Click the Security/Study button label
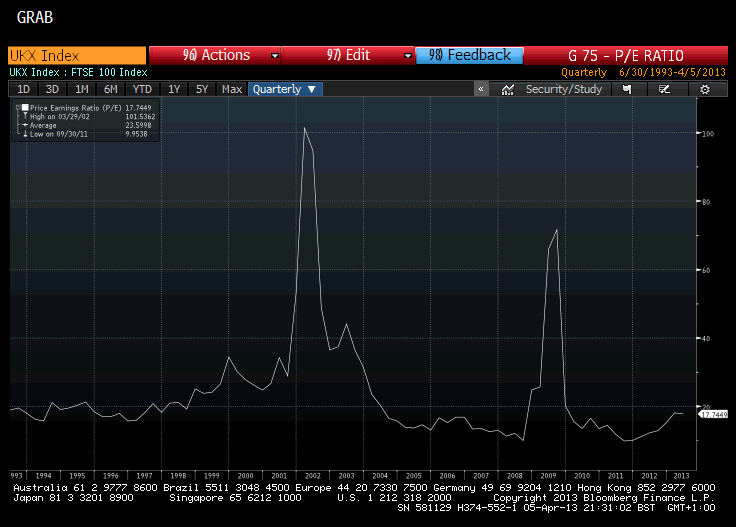Viewport: 736px width, 527px height. click(x=564, y=89)
